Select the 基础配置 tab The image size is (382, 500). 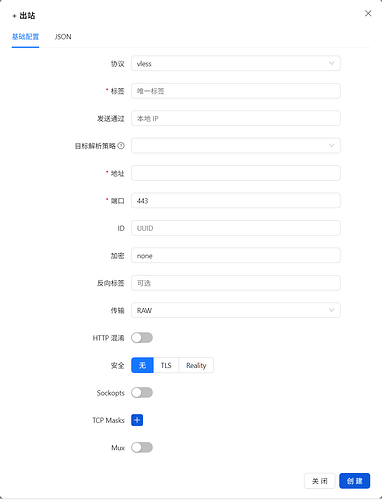[25, 37]
